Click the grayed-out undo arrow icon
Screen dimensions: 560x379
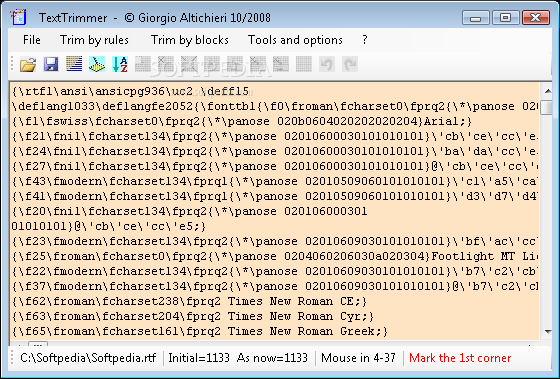(327, 64)
